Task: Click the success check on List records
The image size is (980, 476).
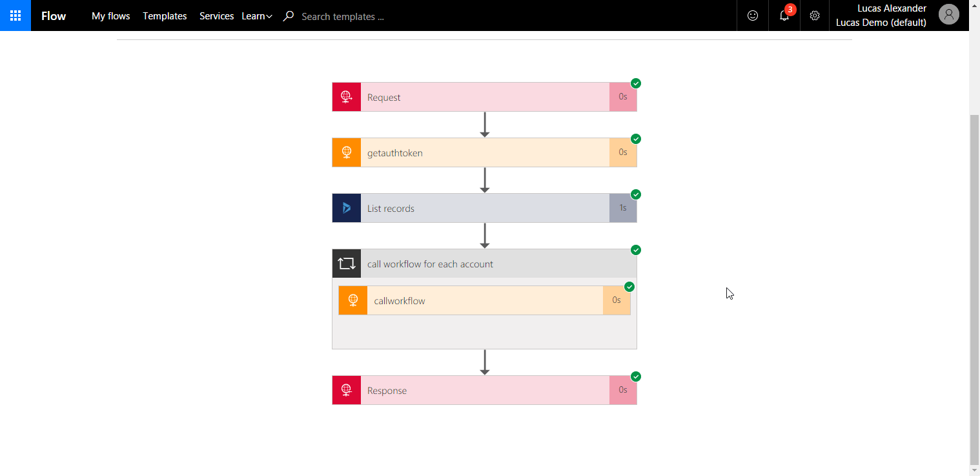Action: pyautogui.click(x=636, y=194)
